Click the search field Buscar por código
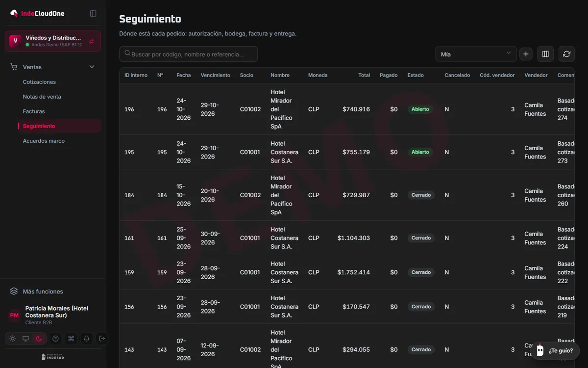The width and height of the screenshot is (588, 368). 189,54
